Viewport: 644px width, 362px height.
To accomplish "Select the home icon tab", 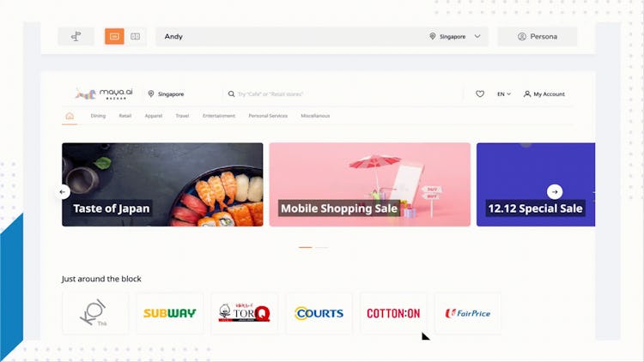I will pos(70,116).
